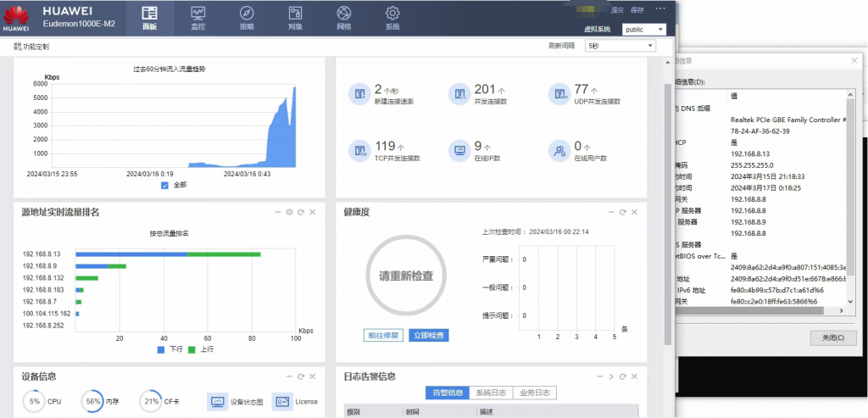Screen dimensions: 868x418
Task: Open settings gear of 源地址实时流量排名 panel
Action: (289, 212)
